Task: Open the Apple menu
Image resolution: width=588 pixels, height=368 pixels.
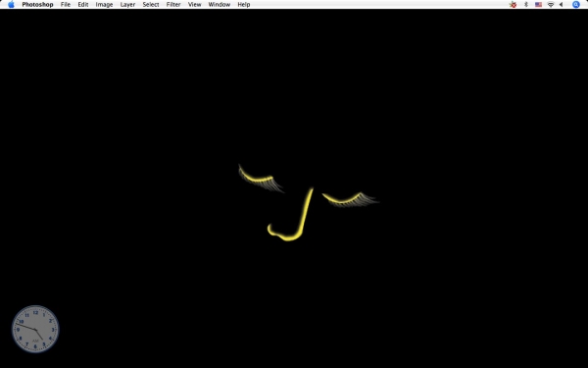Action: (11, 5)
